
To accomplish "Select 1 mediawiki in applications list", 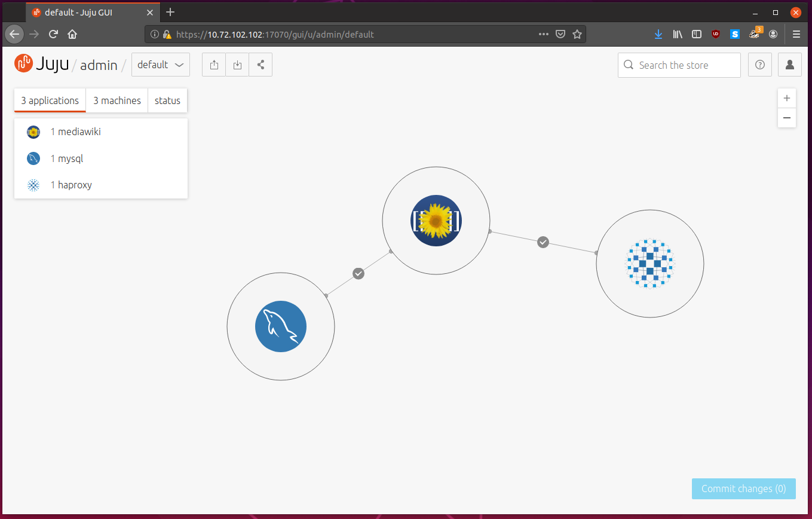I will [101, 132].
